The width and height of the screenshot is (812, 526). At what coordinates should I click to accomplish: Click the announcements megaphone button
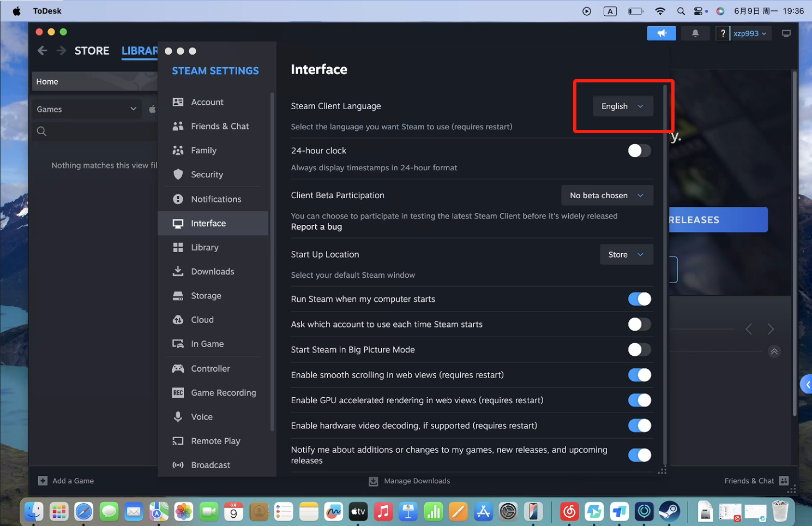661,33
